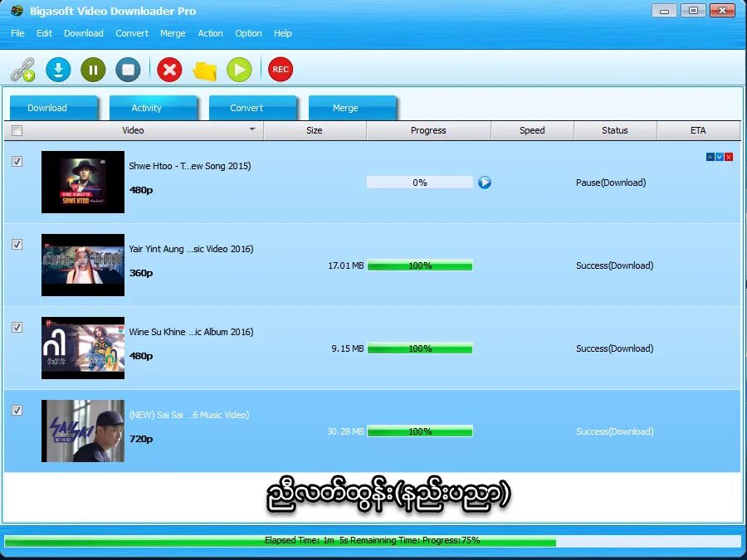Switch to the Convert tab
The image size is (747, 560).
252,108
